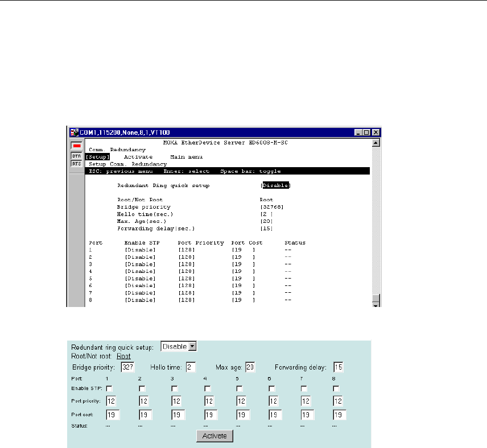487x448 pixels.
Task: Click the terminal scrollbar down arrow
Action: coord(376,305)
